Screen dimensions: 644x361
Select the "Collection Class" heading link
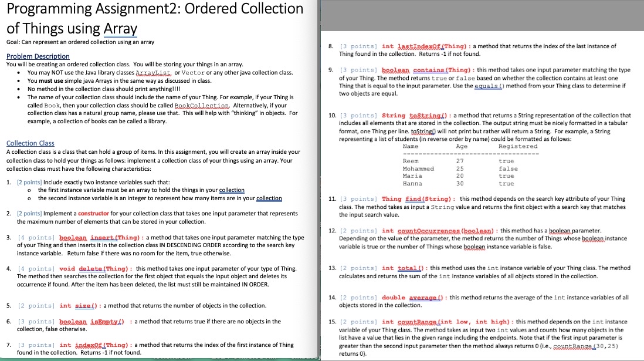pyautogui.click(x=30, y=143)
